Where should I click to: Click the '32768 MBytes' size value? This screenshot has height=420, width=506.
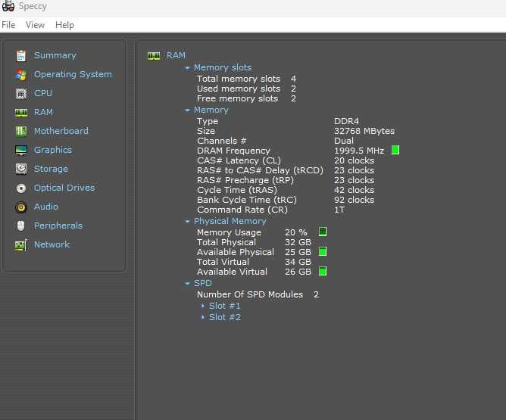pyautogui.click(x=364, y=131)
